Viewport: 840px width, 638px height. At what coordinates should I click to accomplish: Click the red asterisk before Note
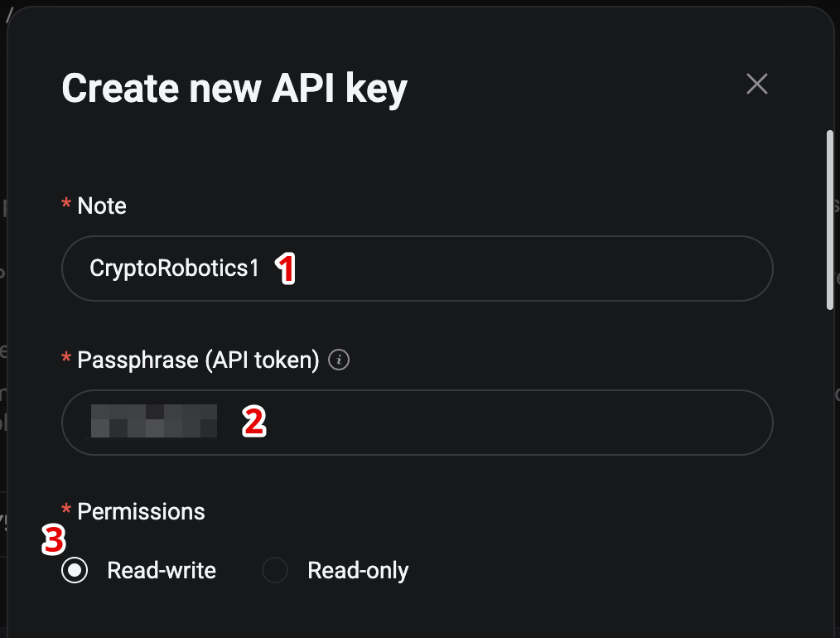(66, 204)
